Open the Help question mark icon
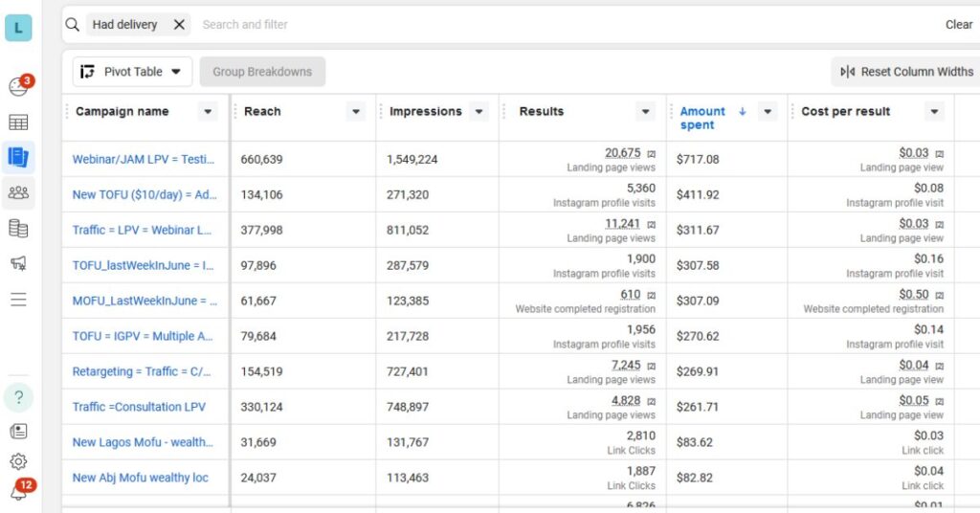Viewport: 980px width, 513px height. tap(18, 397)
